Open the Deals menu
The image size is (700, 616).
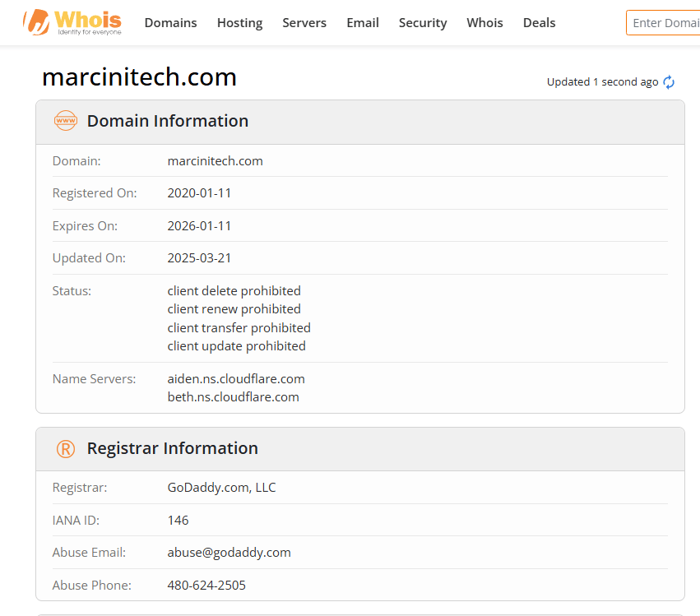540,23
